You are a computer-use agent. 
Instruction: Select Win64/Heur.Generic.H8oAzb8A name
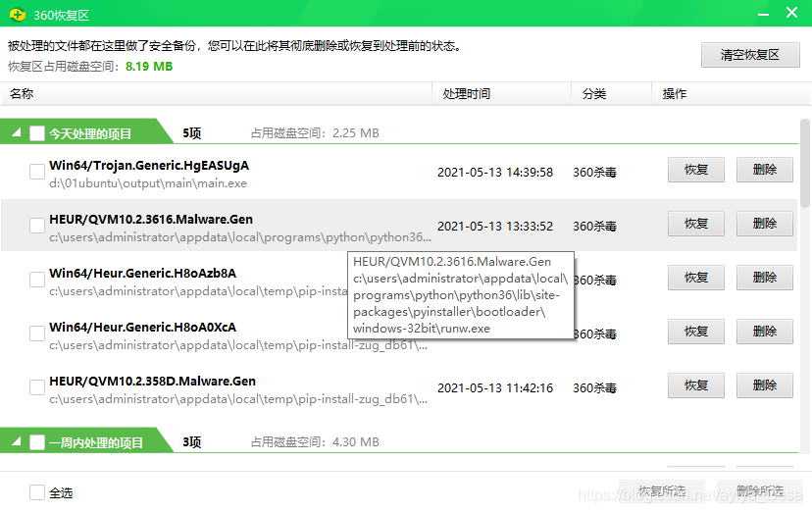(142, 273)
